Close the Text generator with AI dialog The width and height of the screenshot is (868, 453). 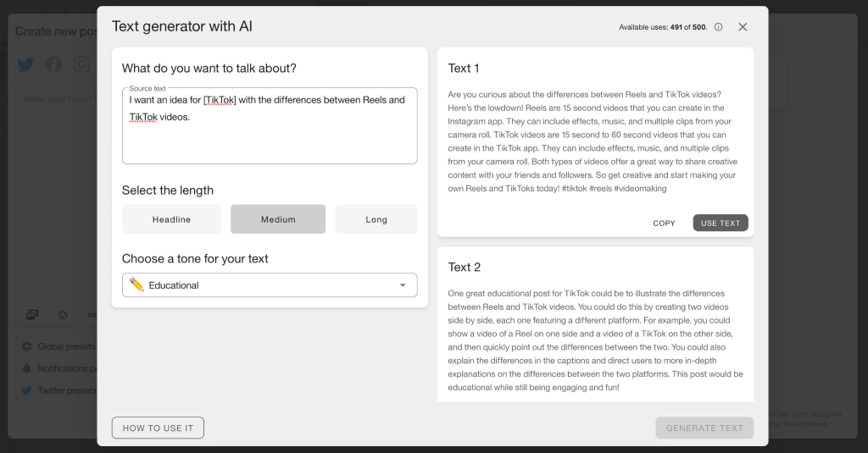pos(743,27)
